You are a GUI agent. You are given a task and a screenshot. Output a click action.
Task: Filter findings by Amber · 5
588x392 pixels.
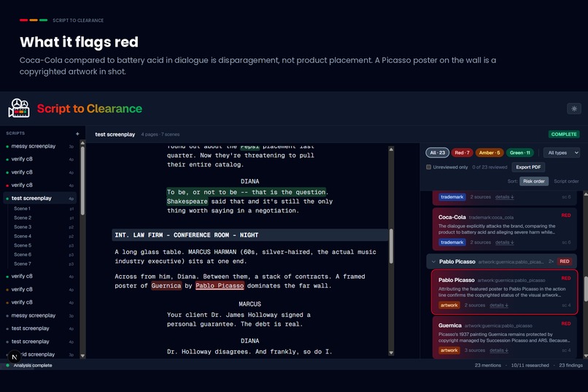click(490, 153)
